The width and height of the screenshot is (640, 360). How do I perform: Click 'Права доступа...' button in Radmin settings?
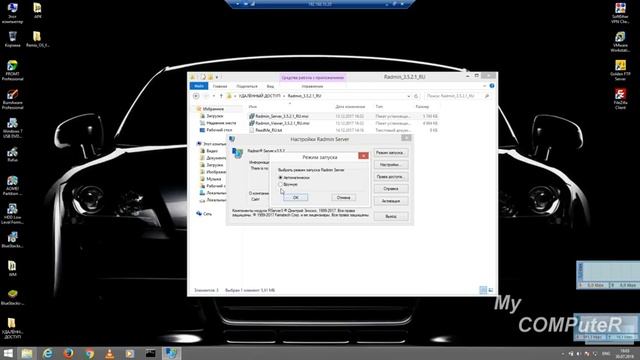coord(391,177)
